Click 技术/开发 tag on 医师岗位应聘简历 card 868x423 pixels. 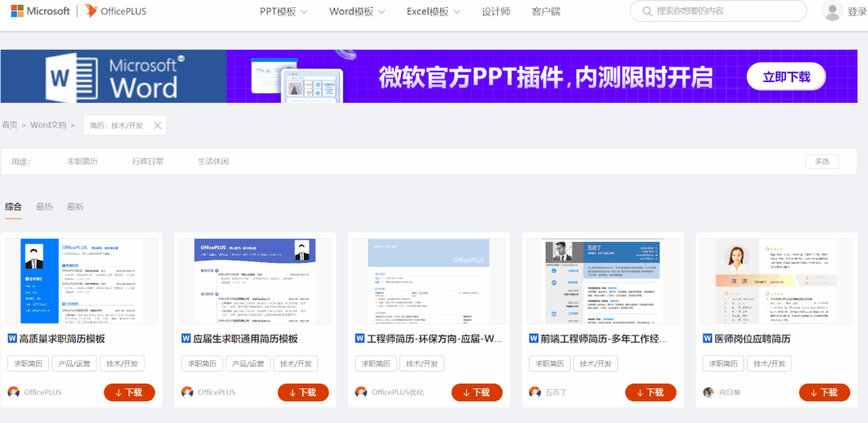pos(769,363)
